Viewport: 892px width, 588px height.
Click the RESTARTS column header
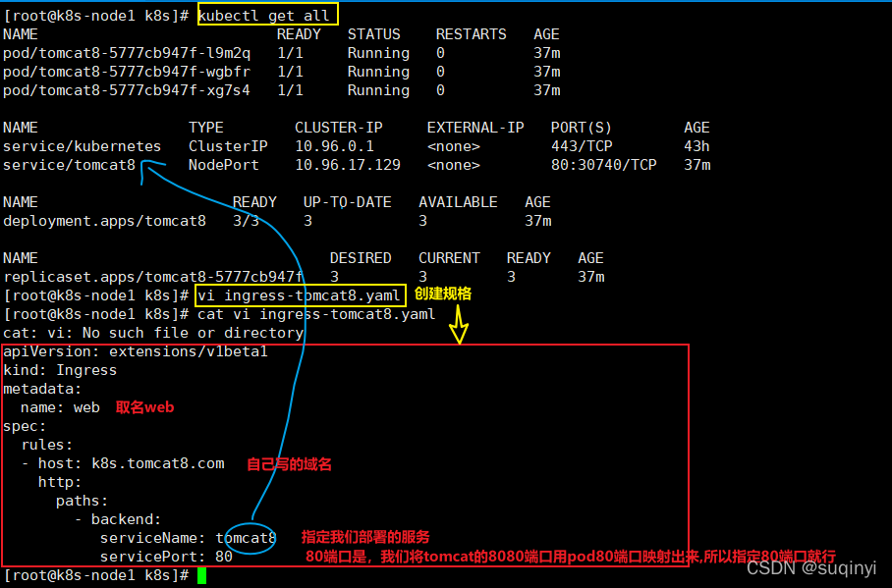(471, 34)
